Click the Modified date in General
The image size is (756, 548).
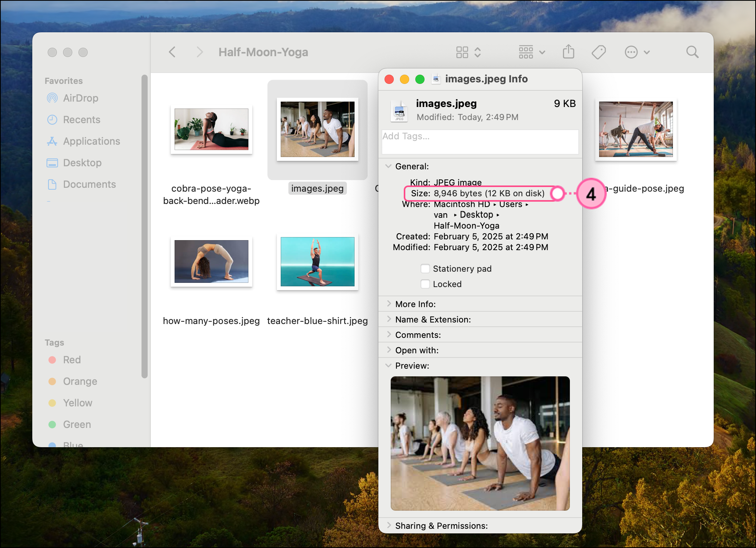click(491, 247)
